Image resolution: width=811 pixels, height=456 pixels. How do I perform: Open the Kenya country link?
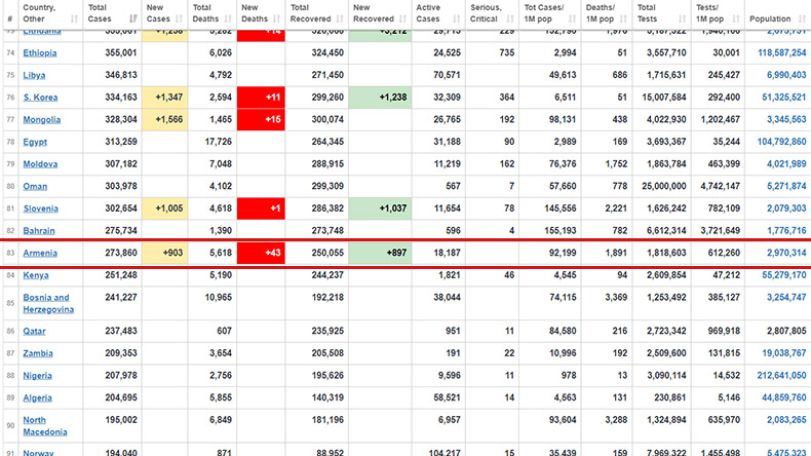click(36, 275)
